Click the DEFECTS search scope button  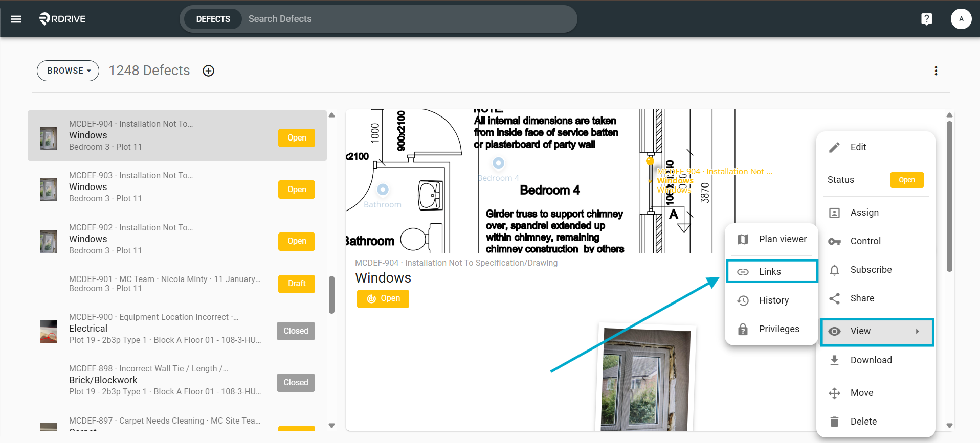pos(213,19)
